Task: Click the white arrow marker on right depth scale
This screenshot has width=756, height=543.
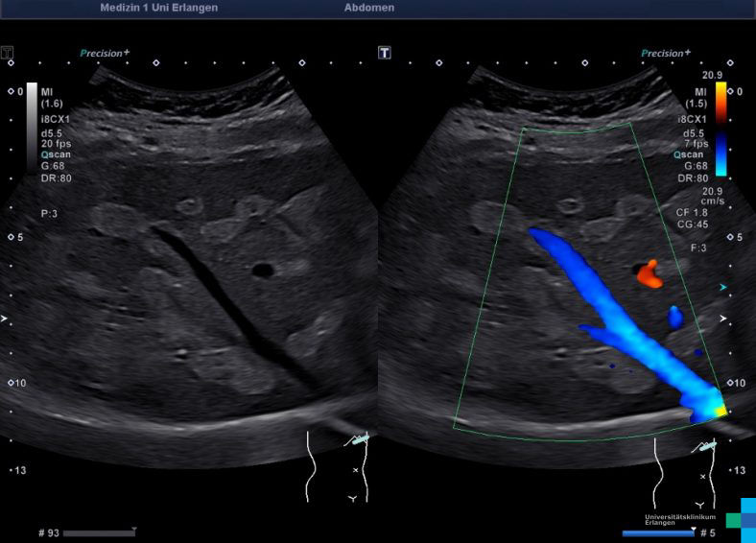Action: pos(723,319)
